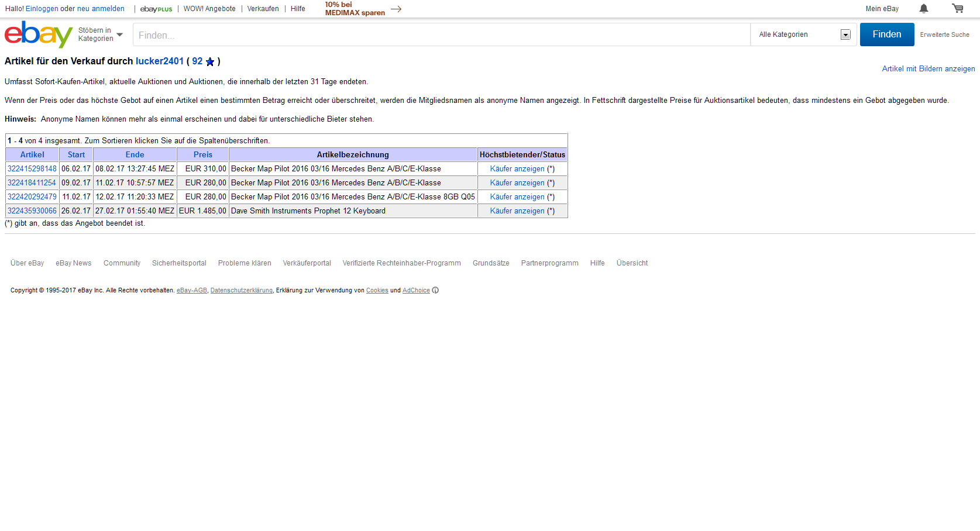Image resolution: width=980 pixels, height=531 pixels.
Task: Open the Erweiterte Suche link
Action: [x=944, y=35]
